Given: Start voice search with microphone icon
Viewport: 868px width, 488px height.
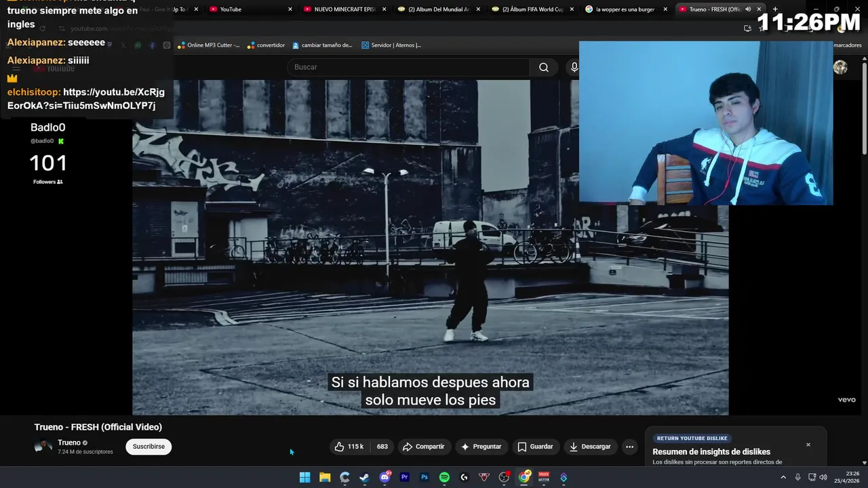Looking at the screenshot, I should pyautogui.click(x=574, y=67).
